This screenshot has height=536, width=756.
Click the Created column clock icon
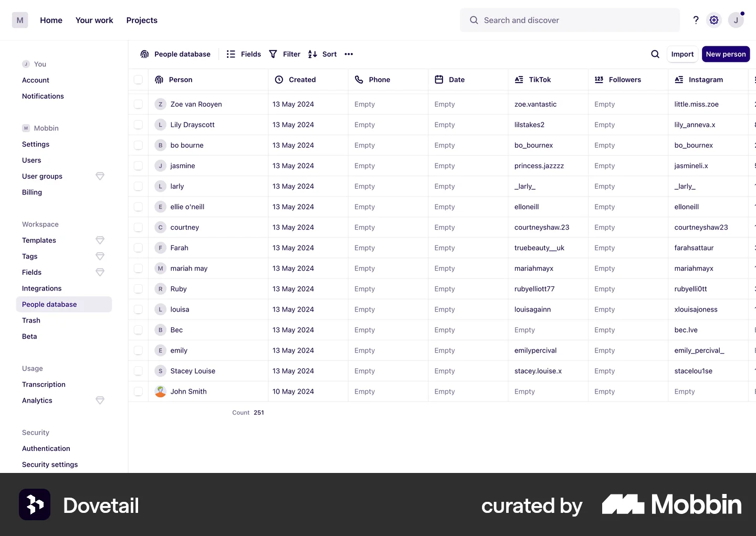[x=279, y=80]
